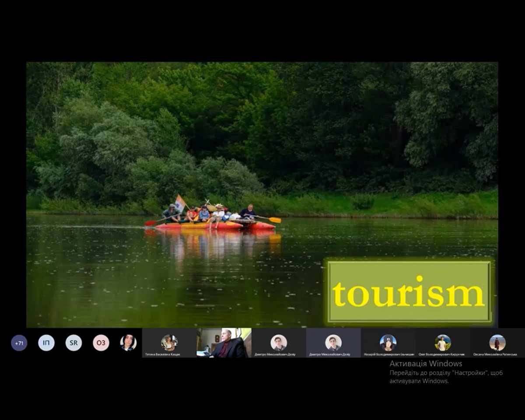Select the highlighted Дмитро Миколайович participant tile
525x420 pixels.
tap(333, 343)
